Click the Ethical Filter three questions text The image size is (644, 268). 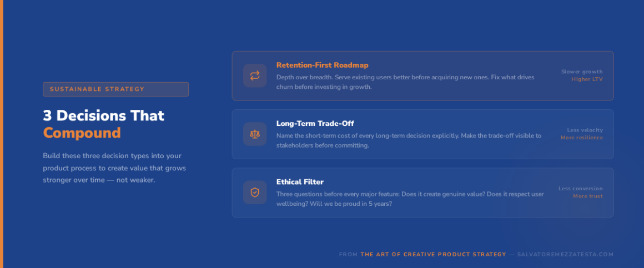tap(410, 199)
